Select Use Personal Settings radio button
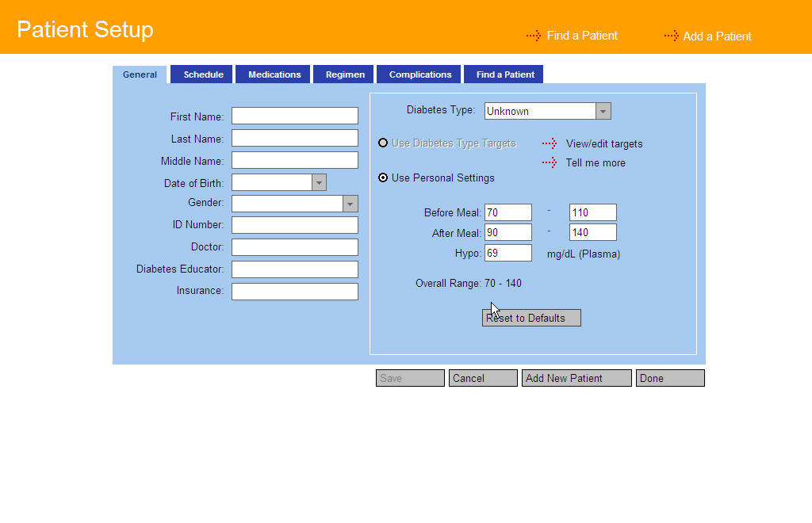The image size is (812, 523). [x=384, y=178]
